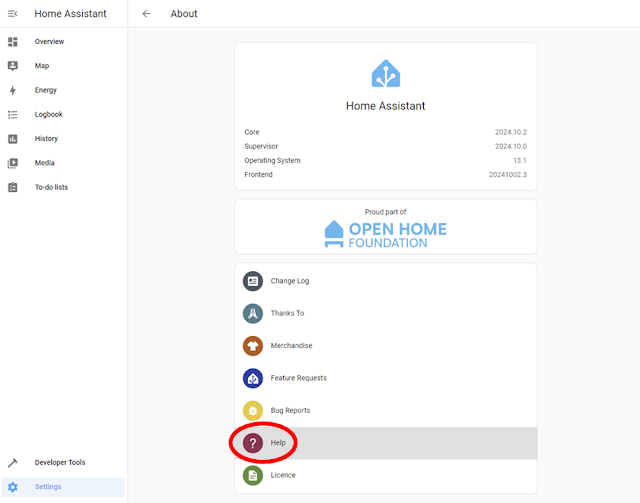Click the Change Log newspaper icon
The width and height of the screenshot is (640, 503).
click(x=253, y=281)
